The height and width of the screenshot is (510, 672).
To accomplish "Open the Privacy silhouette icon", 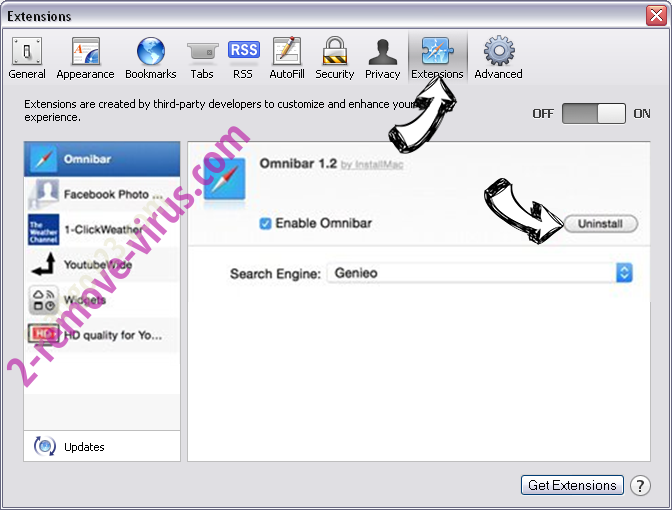I will coord(382,52).
